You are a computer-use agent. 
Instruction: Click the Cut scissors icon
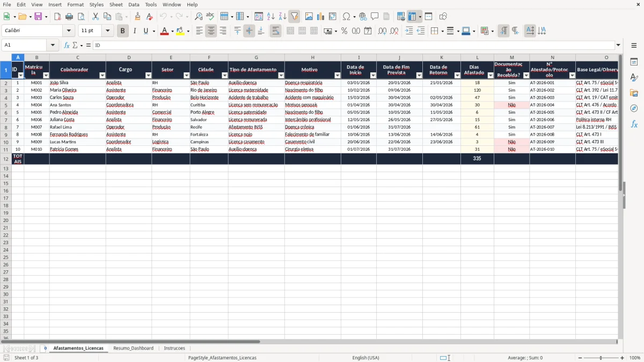tap(96, 17)
